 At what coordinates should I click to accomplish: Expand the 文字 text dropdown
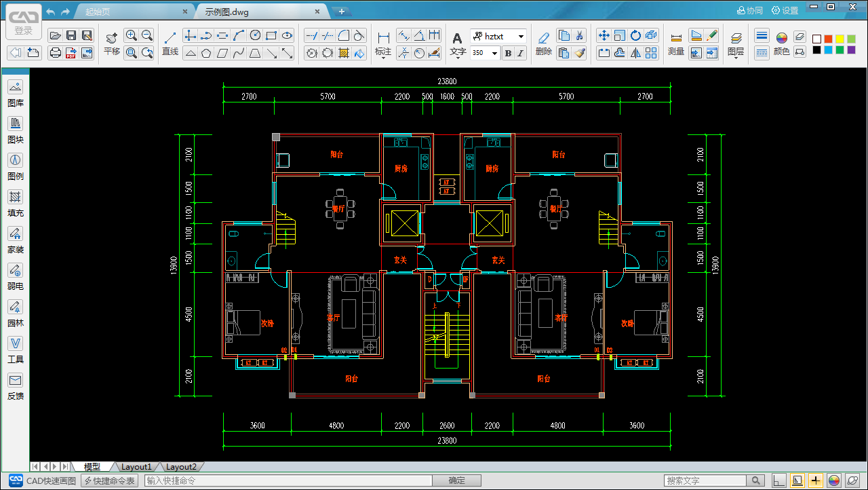point(458,57)
